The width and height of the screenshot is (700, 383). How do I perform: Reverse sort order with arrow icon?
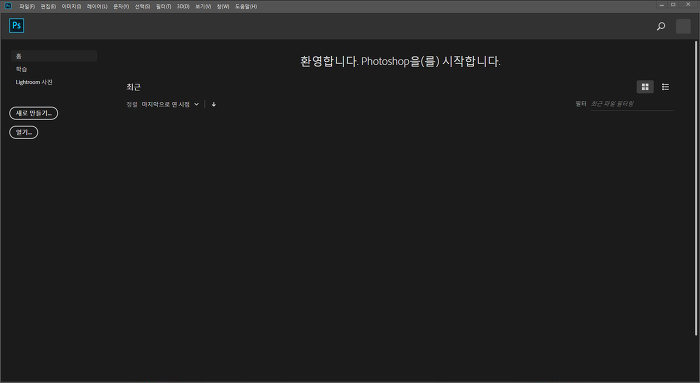(214, 104)
